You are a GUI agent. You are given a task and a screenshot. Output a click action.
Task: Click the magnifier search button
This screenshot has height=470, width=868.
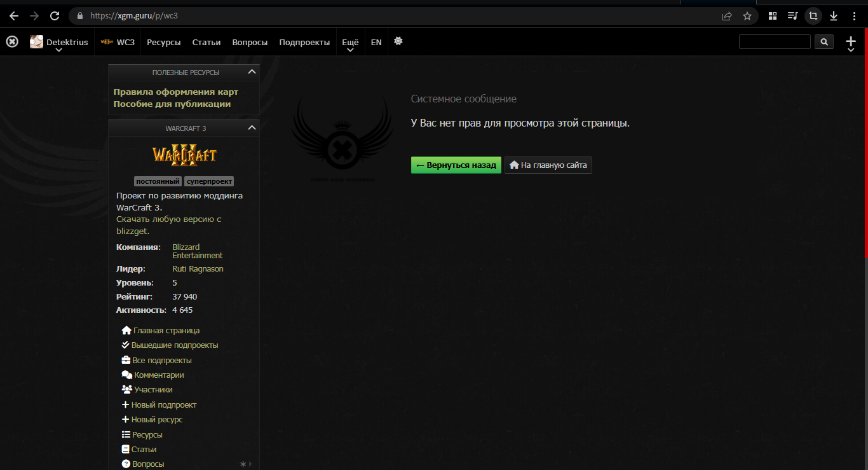pos(824,42)
